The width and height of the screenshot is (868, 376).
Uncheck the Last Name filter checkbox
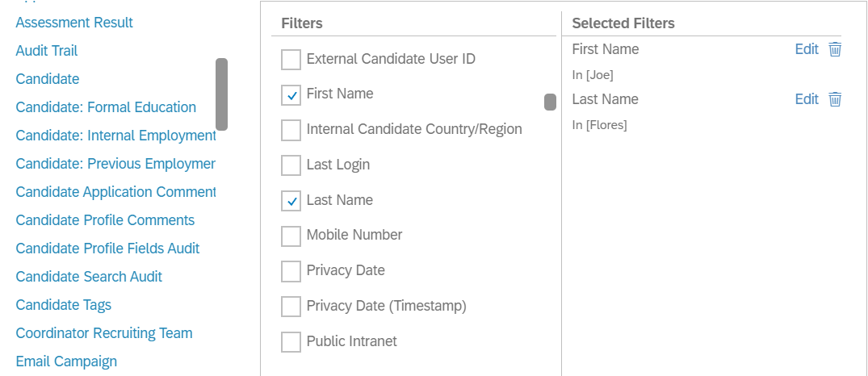click(291, 201)
